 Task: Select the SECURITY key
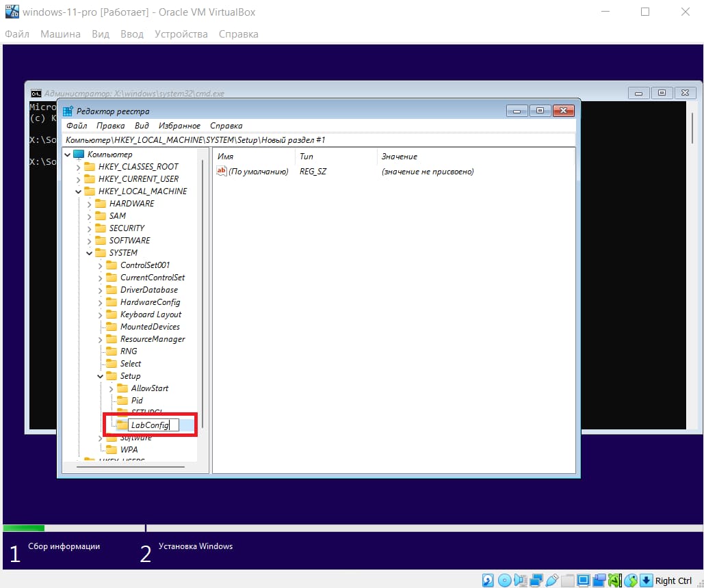[x=127, y=228]
